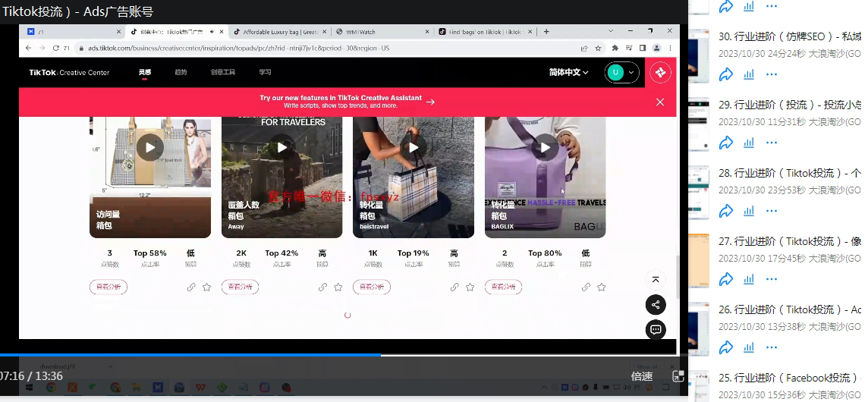
Task: Expand the U avatar account dropdown
Action: 621,73
